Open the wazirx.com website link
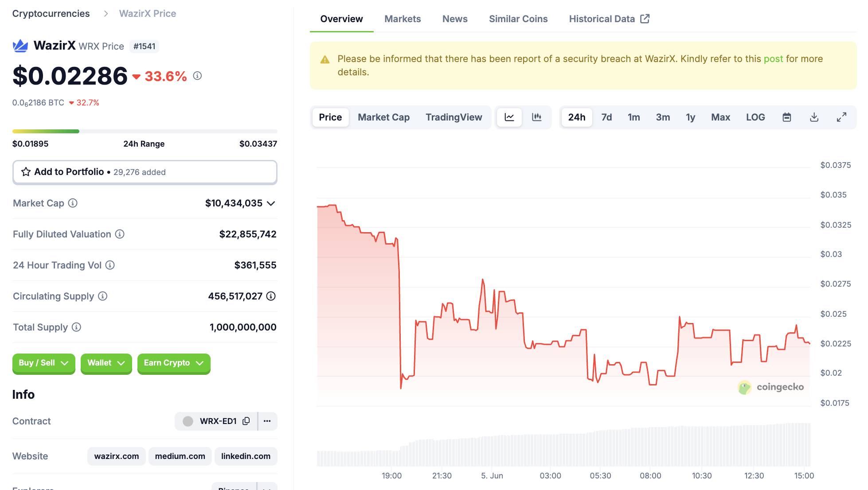The image size is (868, 490). (117, 456)
